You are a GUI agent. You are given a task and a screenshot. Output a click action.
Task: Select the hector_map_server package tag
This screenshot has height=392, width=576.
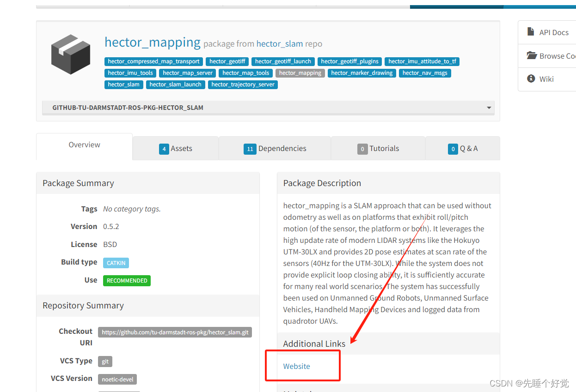(x=188, y=73)
